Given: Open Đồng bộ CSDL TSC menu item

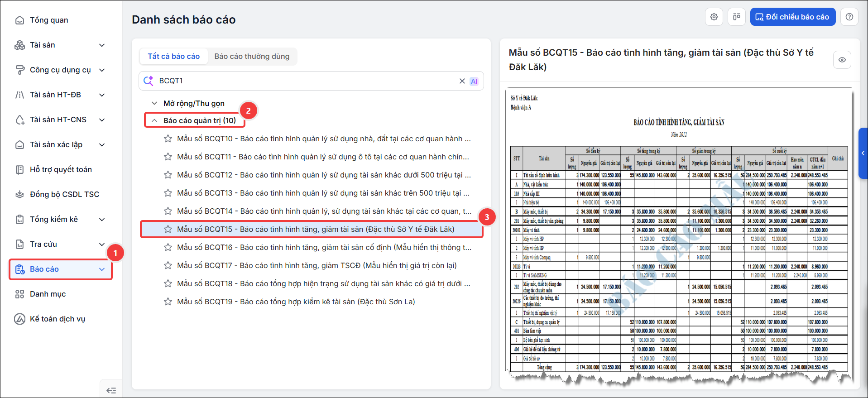Looking at the screenshot, I should (64, 194).
